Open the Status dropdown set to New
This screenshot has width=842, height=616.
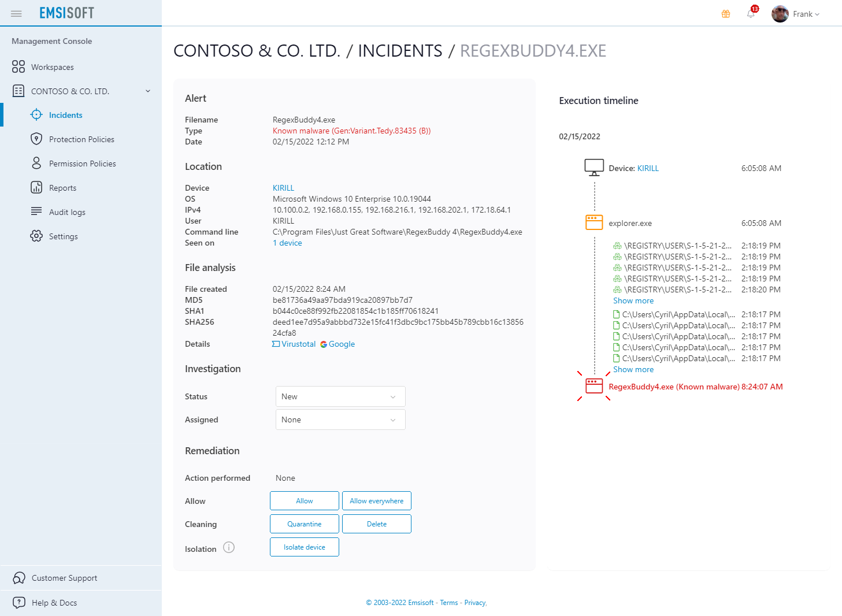click(340, 396)
